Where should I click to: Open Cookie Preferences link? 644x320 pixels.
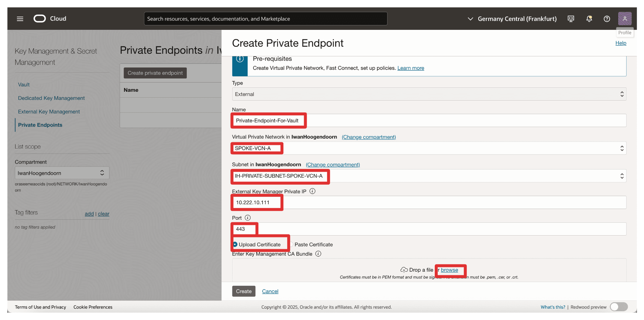93,307
